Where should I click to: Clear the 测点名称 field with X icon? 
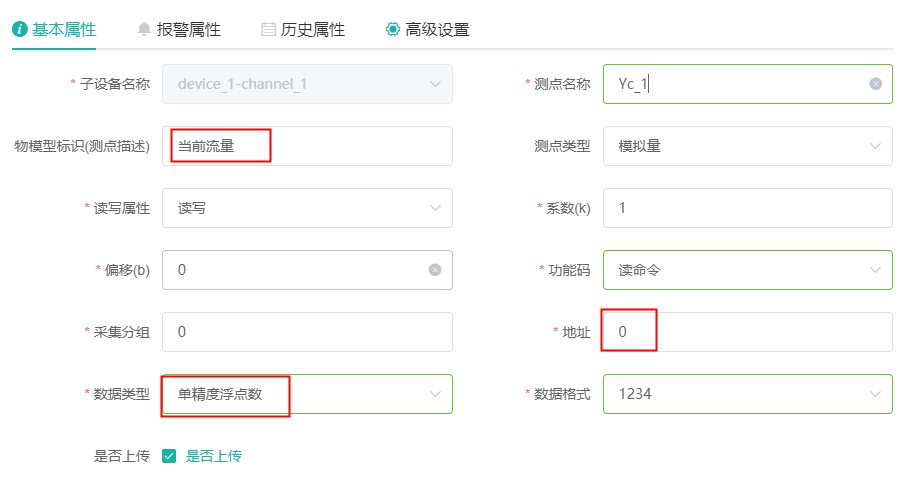876,84
